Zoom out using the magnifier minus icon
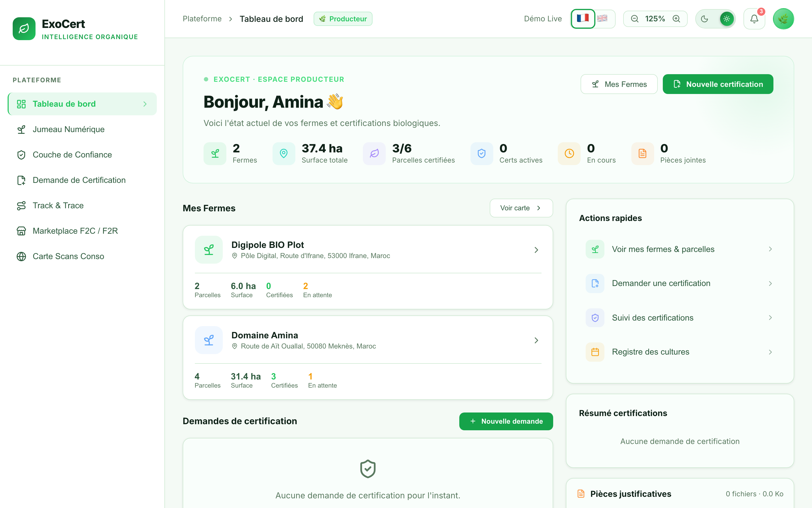Viewport: 812px width, 508px height. tap(634, 19)
